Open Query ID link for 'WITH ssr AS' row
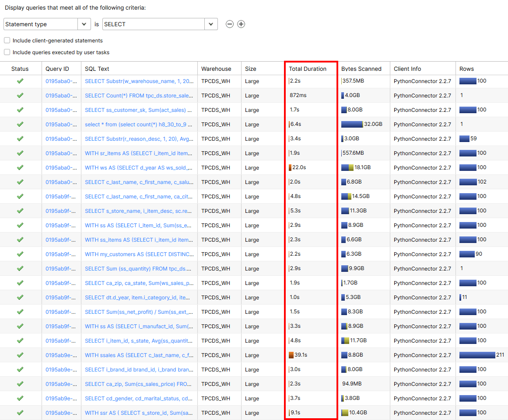 click(61, 413)
